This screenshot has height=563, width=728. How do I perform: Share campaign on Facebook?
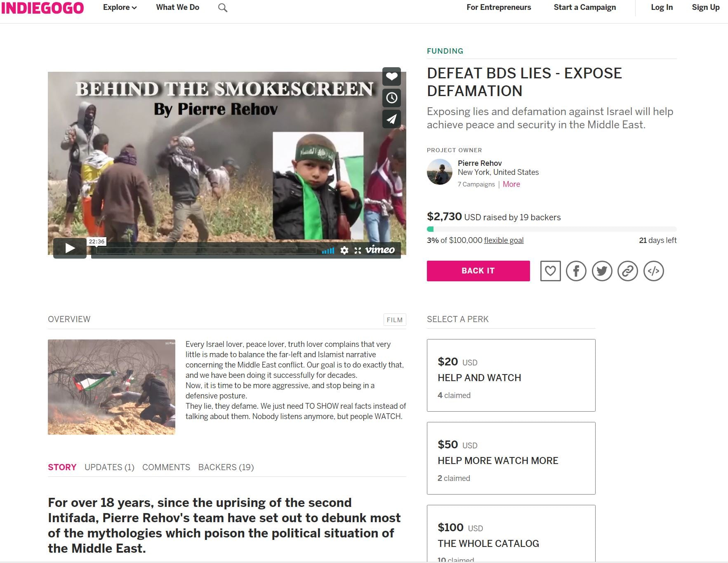tap(576, 271)
